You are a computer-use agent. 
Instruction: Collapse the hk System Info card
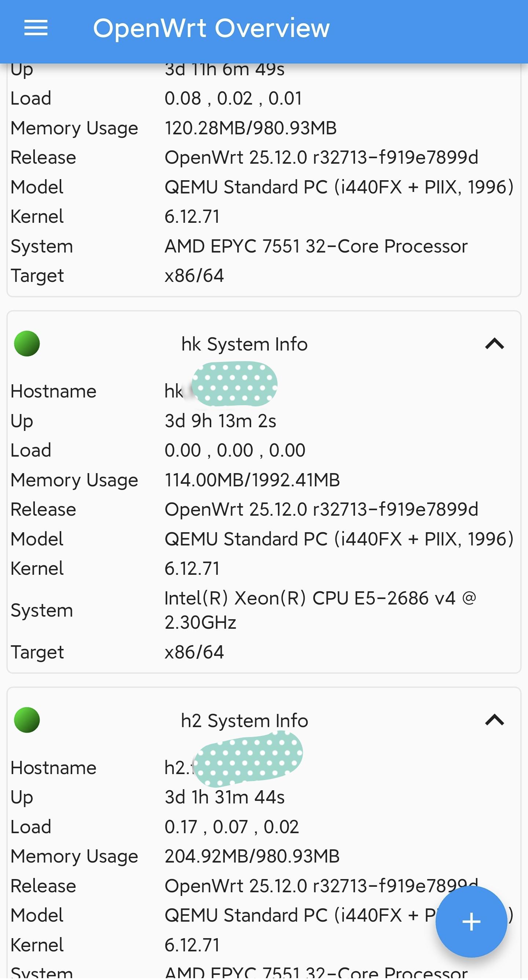[494, 344]
